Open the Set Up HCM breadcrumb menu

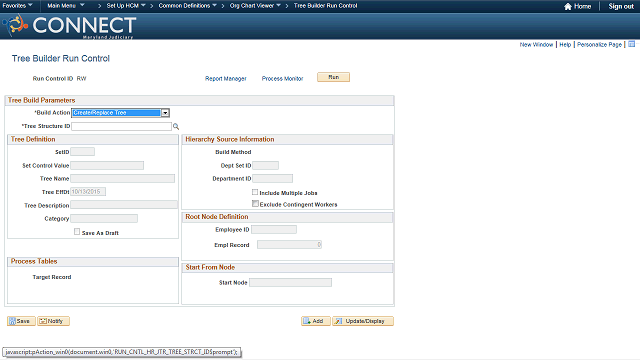click(126, 6)
